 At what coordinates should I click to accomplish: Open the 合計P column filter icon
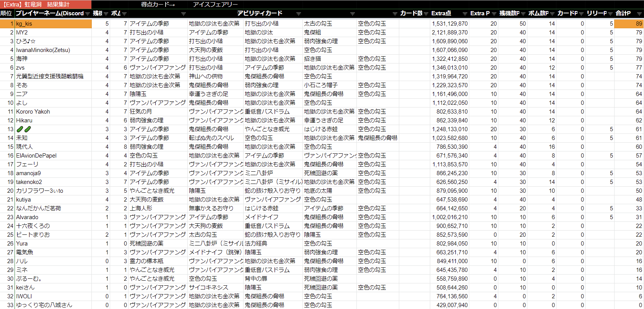coord(639,14)
